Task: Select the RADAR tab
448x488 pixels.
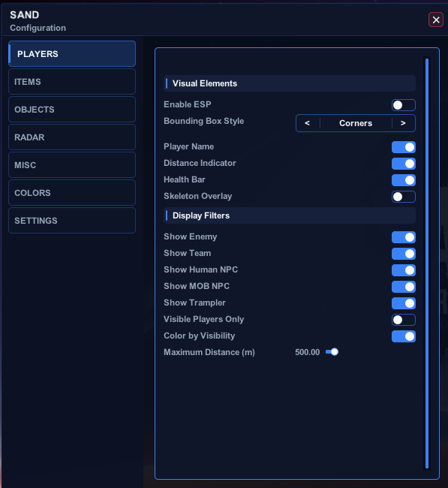Action: (x=72, y=137)
